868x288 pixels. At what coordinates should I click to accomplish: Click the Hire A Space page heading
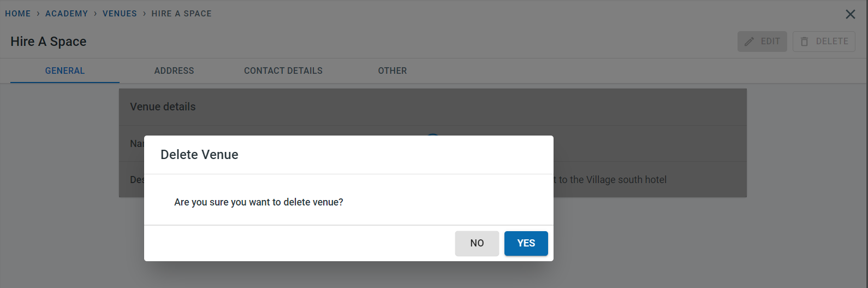point(49,42)
